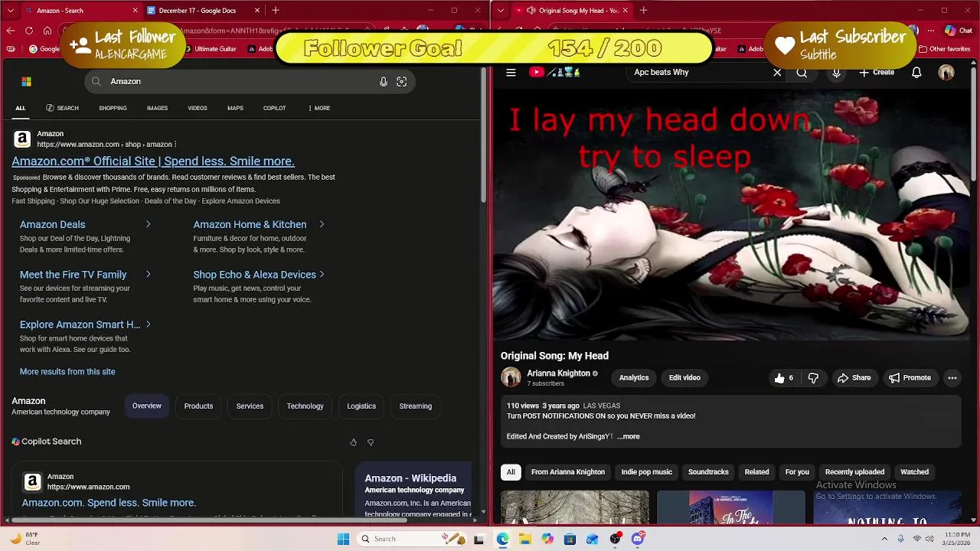Start YouTube voice search with microphone
This screenshot has height=551, width=980.
(x=836, y=73)
